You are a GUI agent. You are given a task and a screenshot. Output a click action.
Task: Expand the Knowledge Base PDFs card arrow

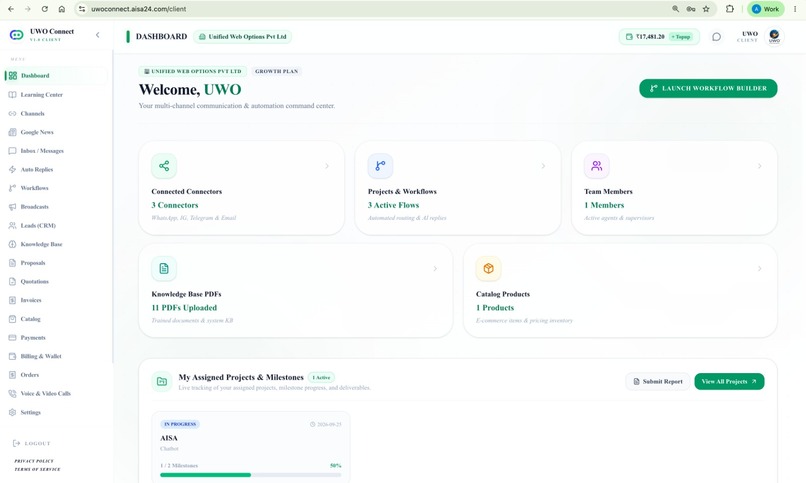click(x=435, y=269)
